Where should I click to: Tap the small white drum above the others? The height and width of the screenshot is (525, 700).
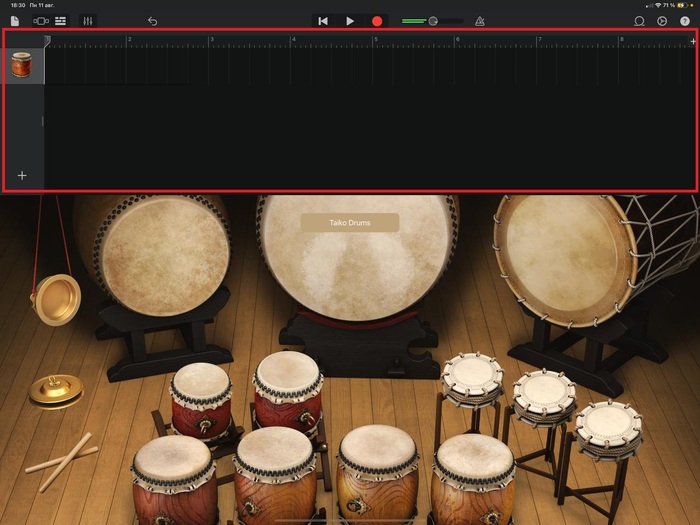pyautogui.click(x=472, y=379)
